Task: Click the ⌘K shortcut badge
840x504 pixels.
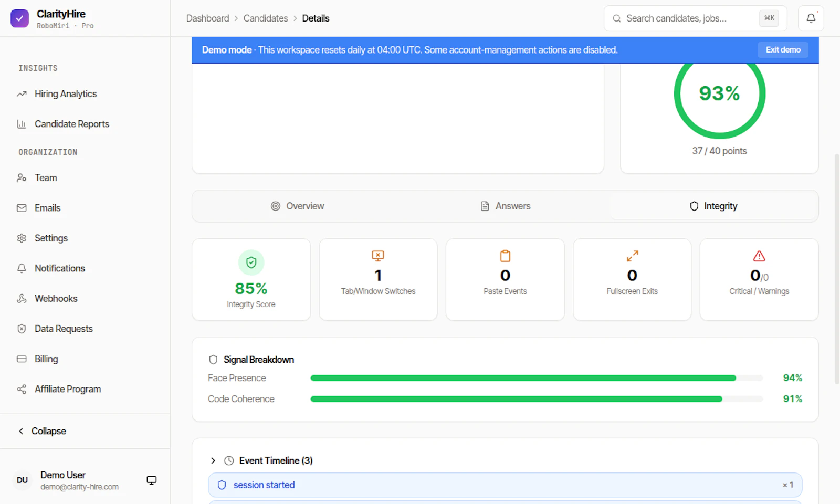Action: click(769, 18)
